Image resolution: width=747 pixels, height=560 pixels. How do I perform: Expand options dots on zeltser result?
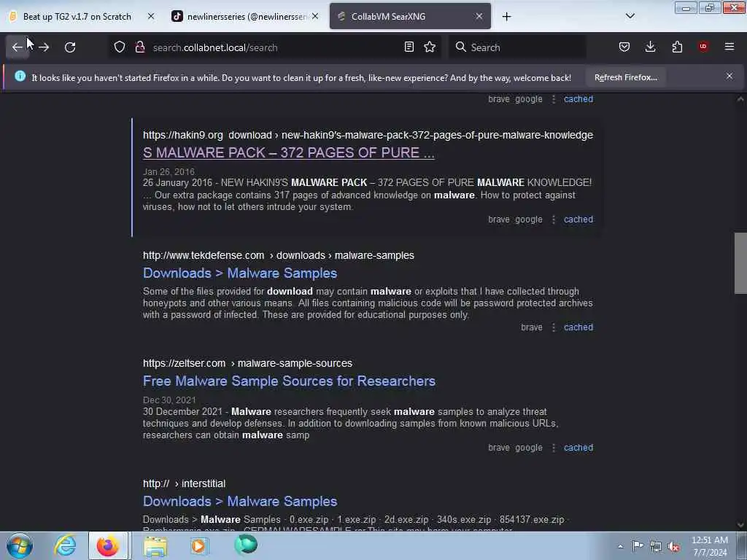point(553,448)
